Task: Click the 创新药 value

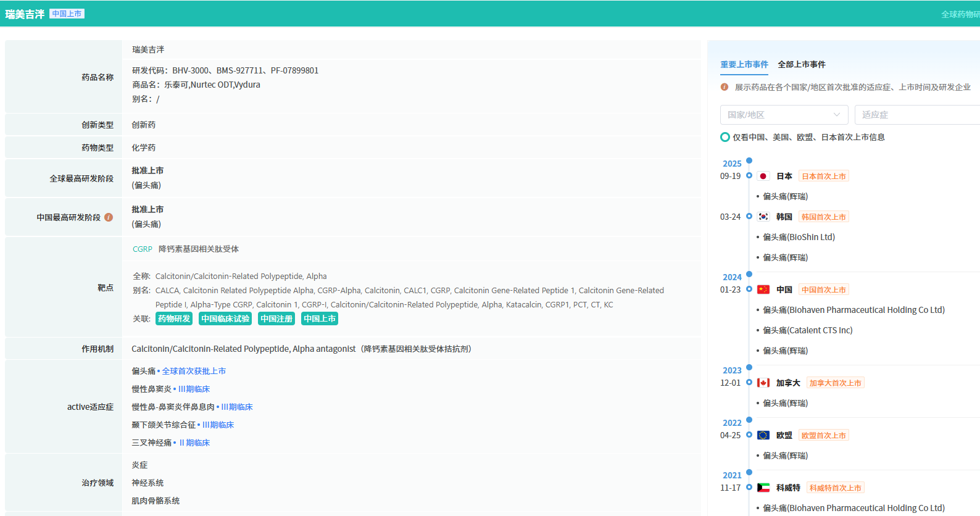Action: point(144,125)
